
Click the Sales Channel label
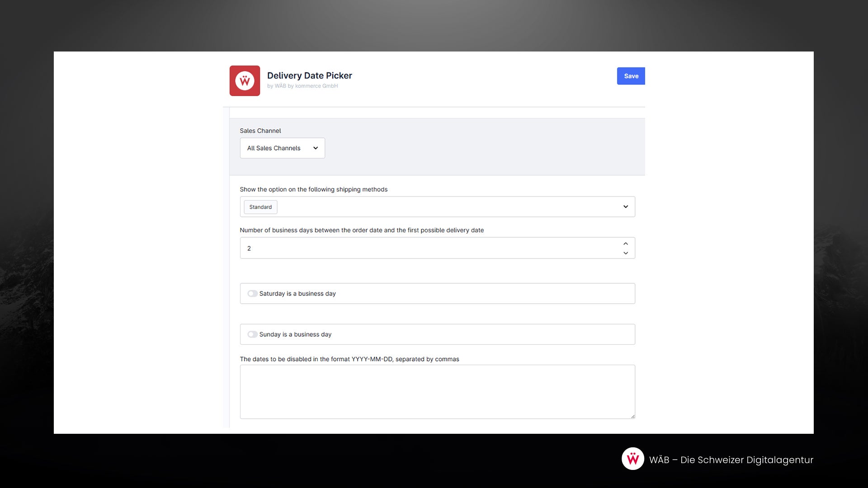click(x=260, y=131)
